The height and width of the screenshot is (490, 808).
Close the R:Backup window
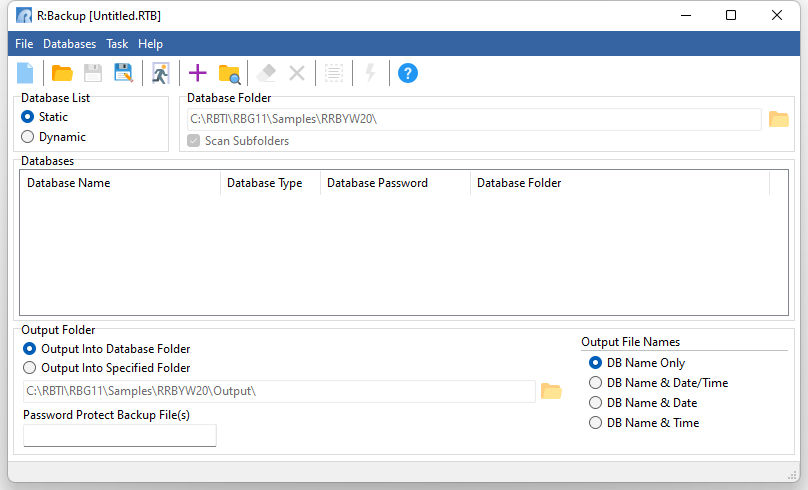coord(777,15)
